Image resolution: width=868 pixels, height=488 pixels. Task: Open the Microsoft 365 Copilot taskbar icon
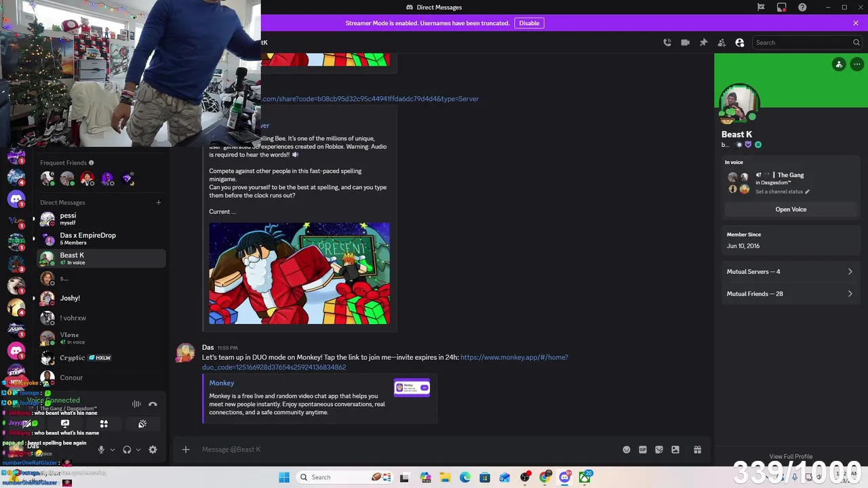(425, 477)
